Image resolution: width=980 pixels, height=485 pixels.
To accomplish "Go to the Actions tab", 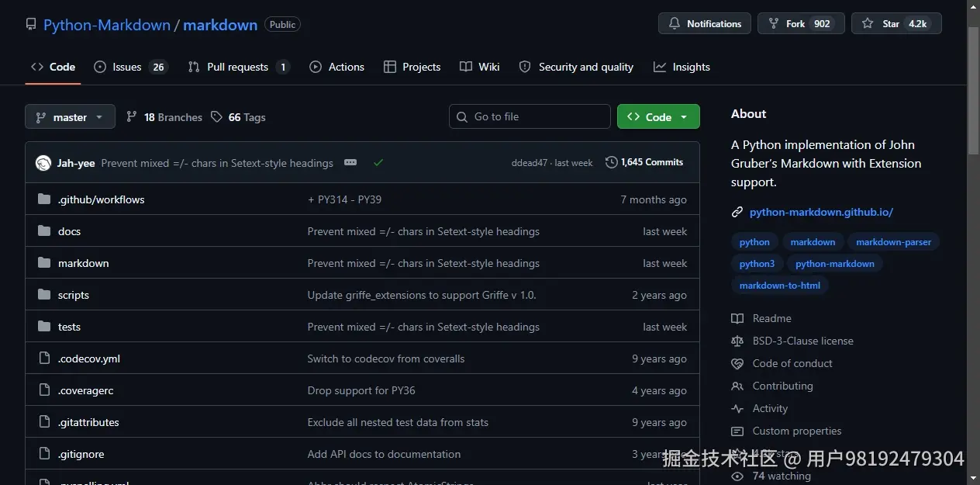I will point(336,67).
